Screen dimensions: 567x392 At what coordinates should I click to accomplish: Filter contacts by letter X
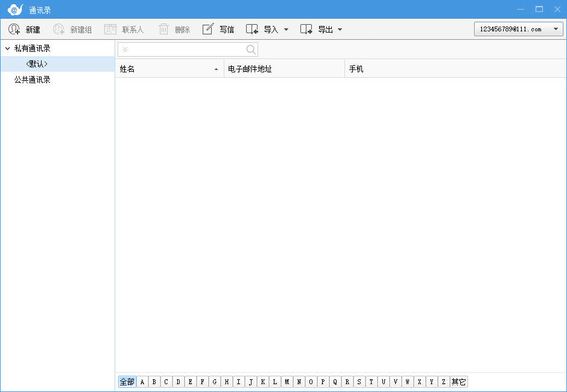[419, 382]
